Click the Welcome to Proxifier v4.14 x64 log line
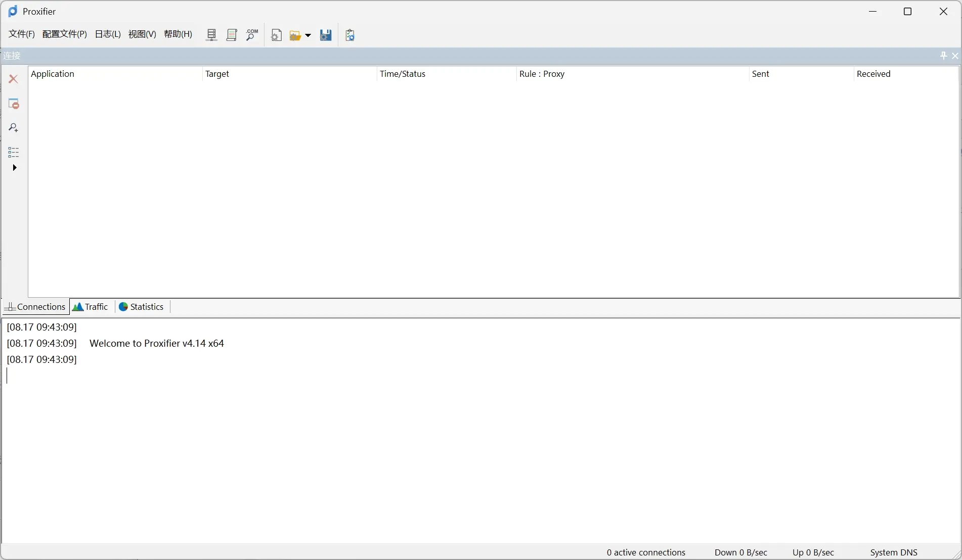 coord(157,344)
